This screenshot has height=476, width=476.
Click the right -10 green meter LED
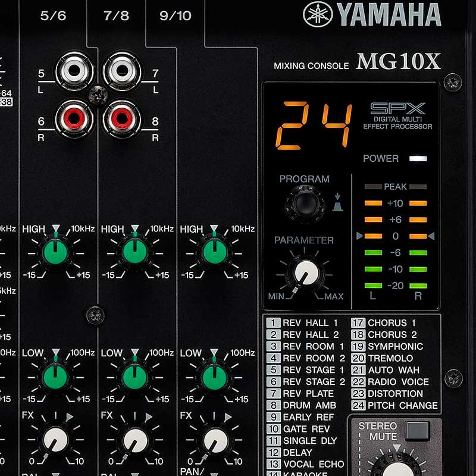point(418,269)
